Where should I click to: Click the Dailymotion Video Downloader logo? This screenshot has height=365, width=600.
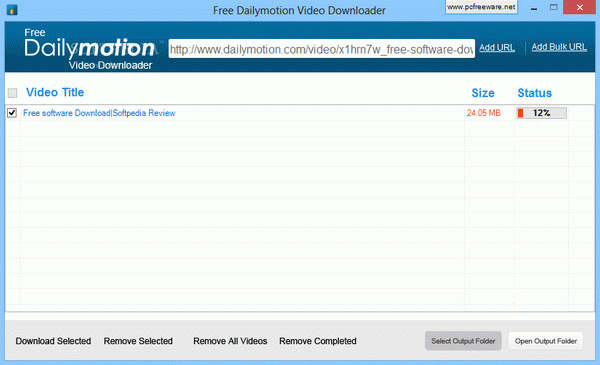[x=90, y=49]
